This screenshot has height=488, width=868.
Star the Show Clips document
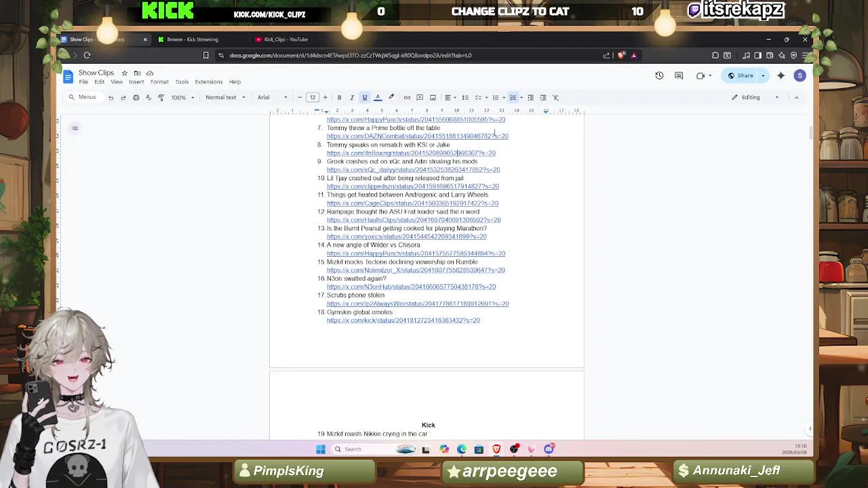124,73
